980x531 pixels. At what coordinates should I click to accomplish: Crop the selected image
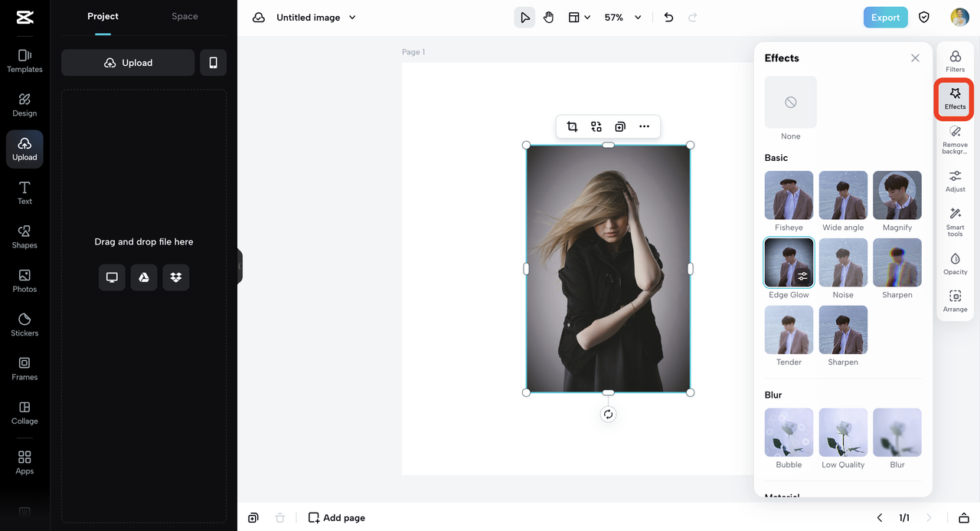572,126
